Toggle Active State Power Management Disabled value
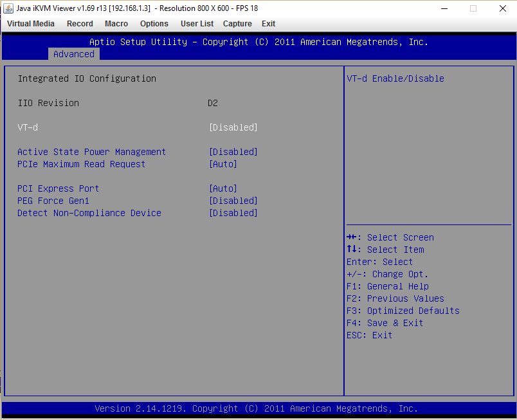517x420 pixels. [233, 152]
